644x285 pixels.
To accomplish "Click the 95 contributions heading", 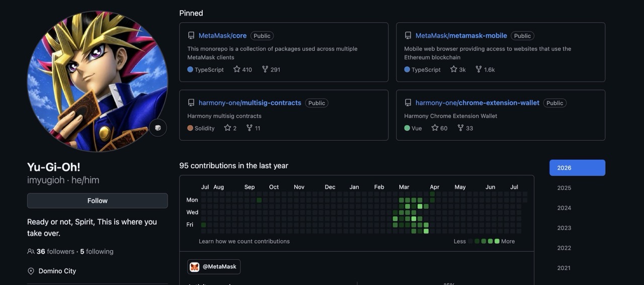I will pos(233,166).
